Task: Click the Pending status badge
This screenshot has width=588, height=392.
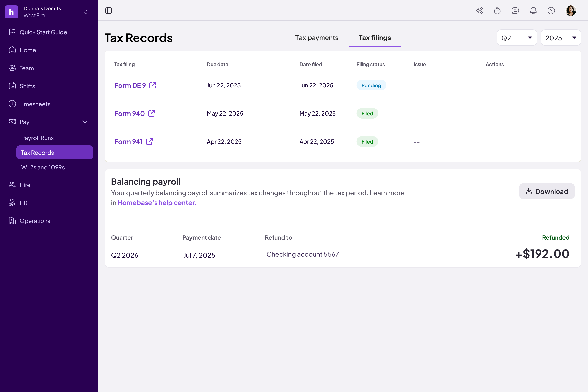Action: 371,85
